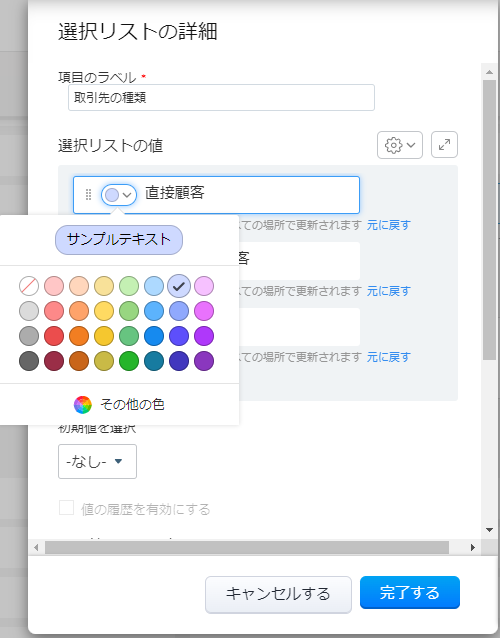Pick the light blue swatch in second row
500x638 pixels.
click(154, 311)
